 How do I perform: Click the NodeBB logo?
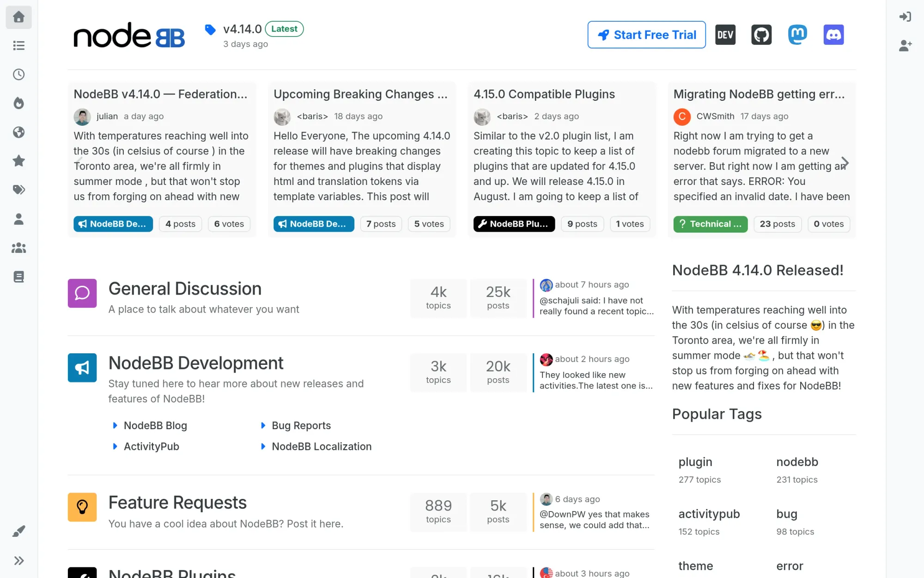click(x=129, y=35)
